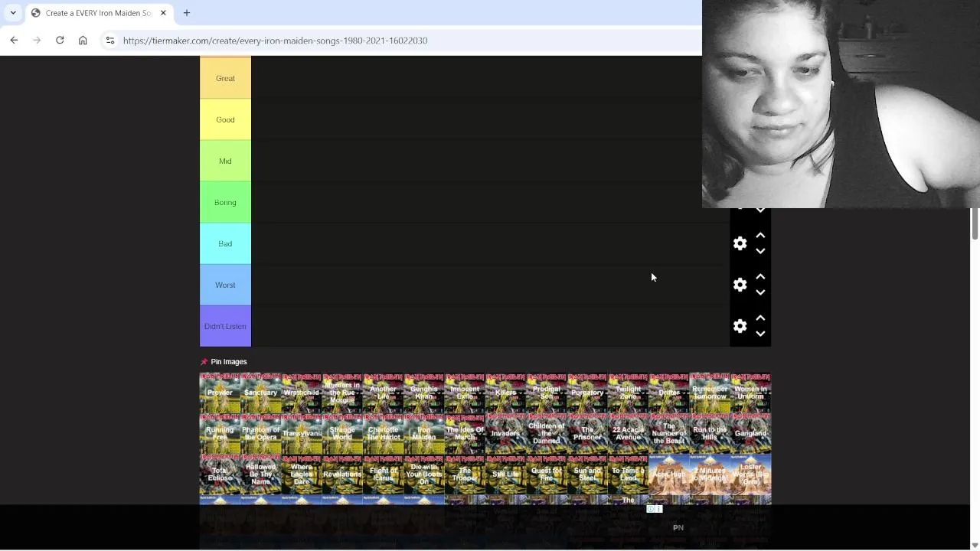980x551 pixels.
Task: Pick The Ides Of March tile
Action: (x=465, y=434)
